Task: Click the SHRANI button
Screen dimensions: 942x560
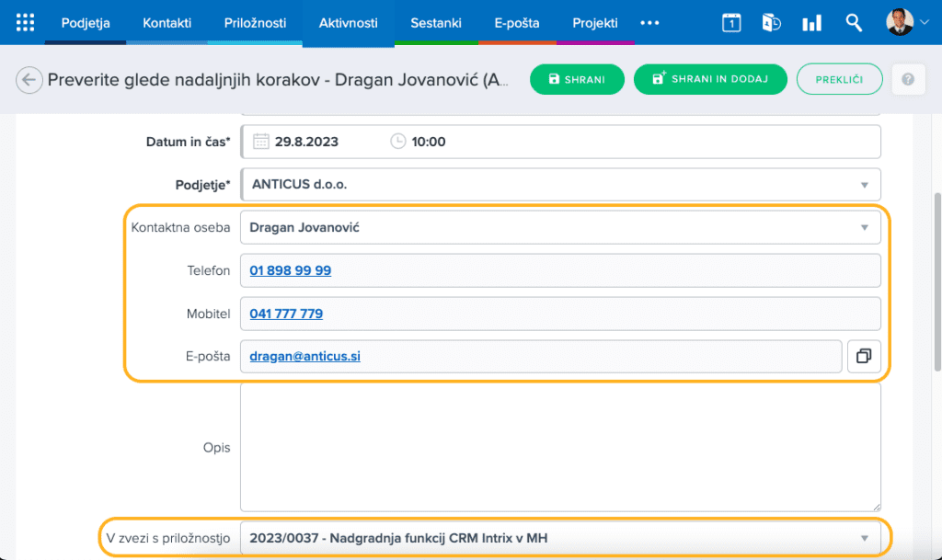Action: coord(577,79)
